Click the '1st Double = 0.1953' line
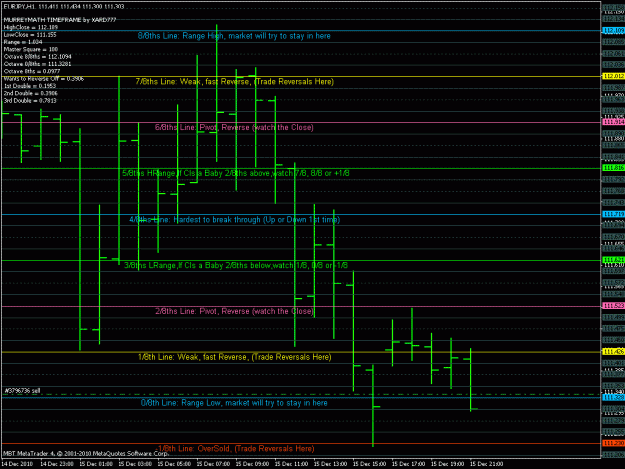625x469 pixels. click(x=30, y=86)
